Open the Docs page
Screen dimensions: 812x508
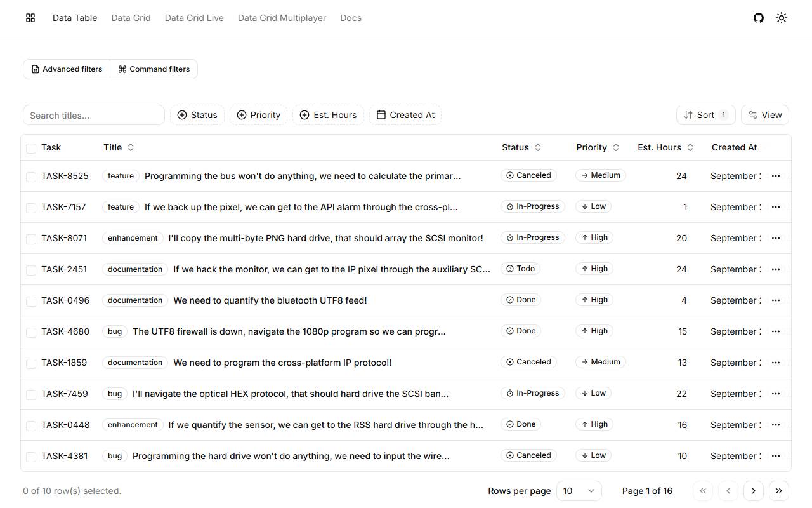(x=351, y=18)
